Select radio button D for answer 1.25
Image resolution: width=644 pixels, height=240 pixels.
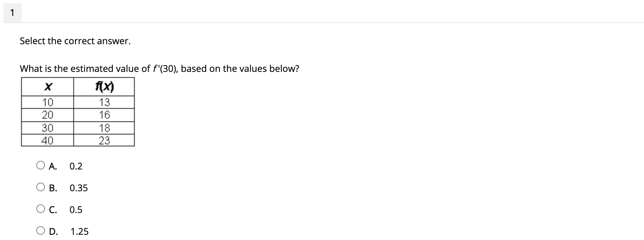(x=41, y=231)
